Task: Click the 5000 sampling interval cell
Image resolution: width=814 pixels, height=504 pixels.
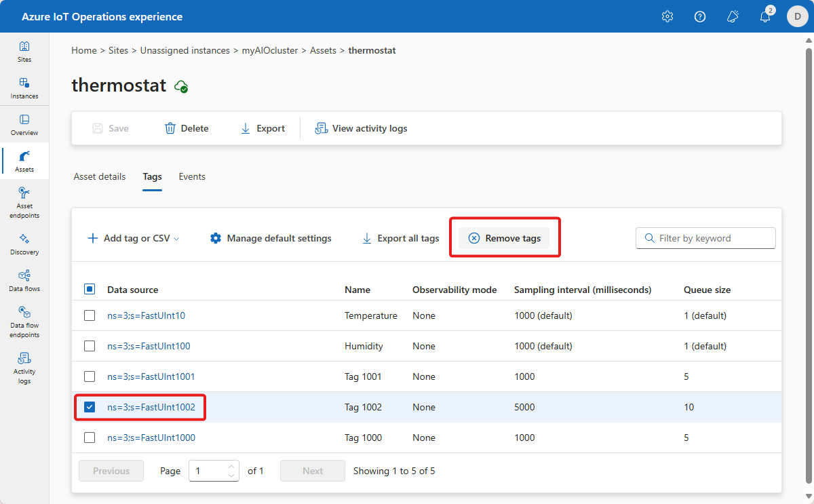Action: [524, 407]
